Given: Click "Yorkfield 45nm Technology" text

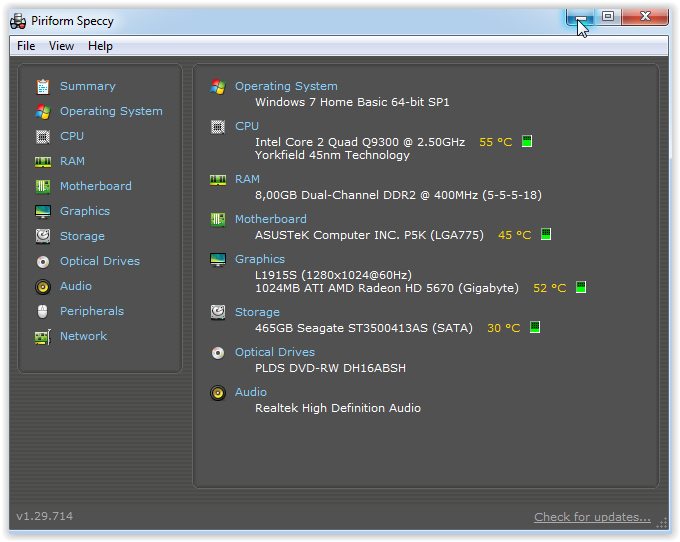Looking at the screenshot, I should pyautogui.click(x=333, y=155).
